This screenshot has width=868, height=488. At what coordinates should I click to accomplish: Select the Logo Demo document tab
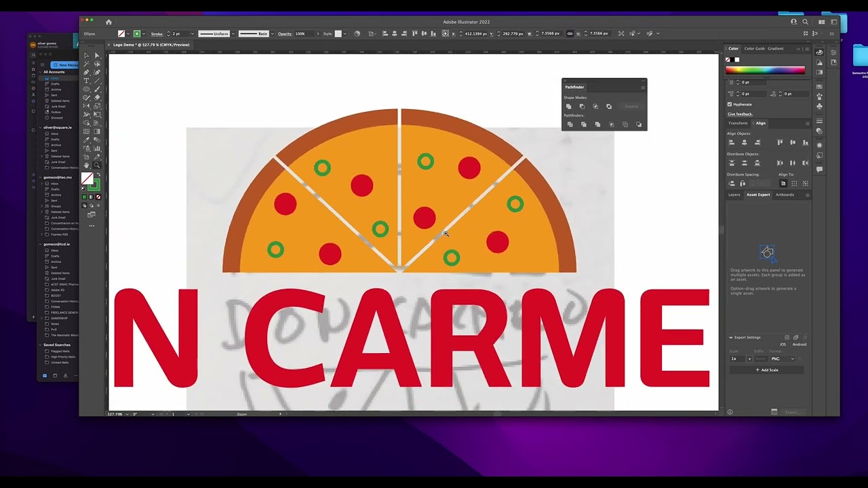151,45
